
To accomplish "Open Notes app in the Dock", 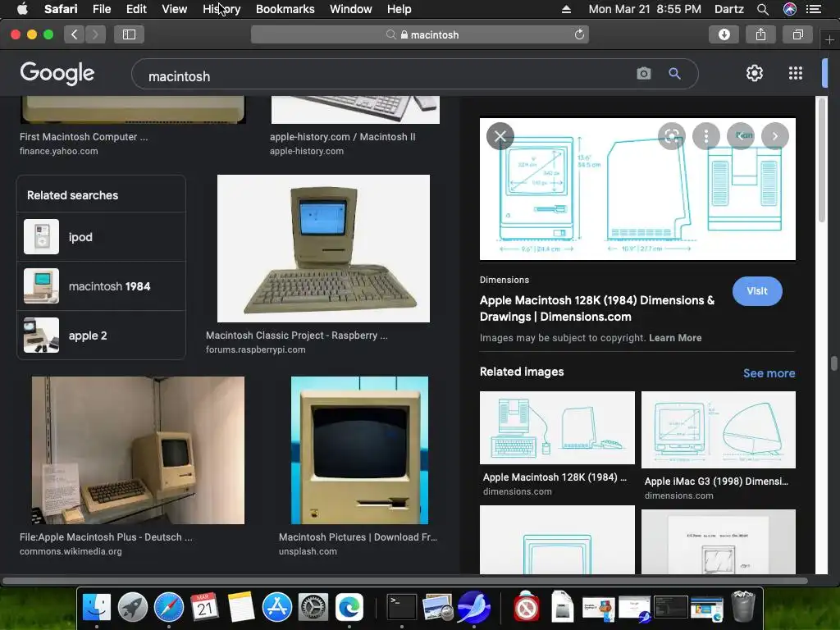I will (240, 608).
